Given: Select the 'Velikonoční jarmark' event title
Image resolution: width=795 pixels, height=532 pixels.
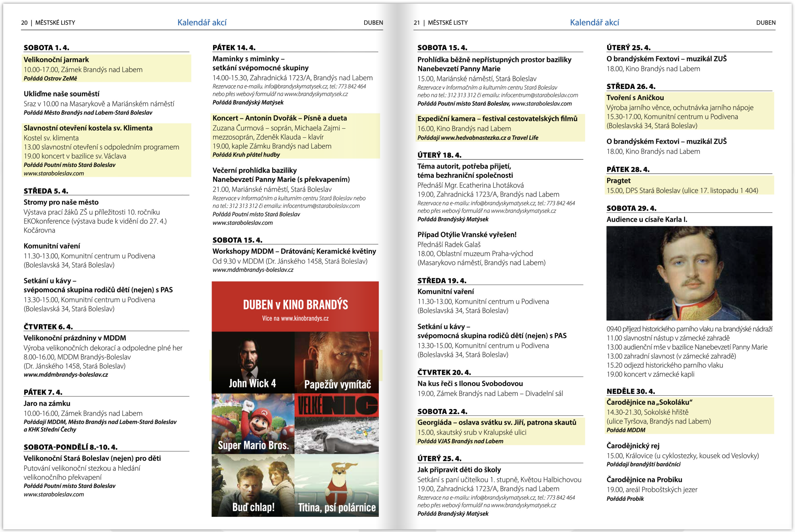Looking at the screenshot, I should click(x=56, y=60).
